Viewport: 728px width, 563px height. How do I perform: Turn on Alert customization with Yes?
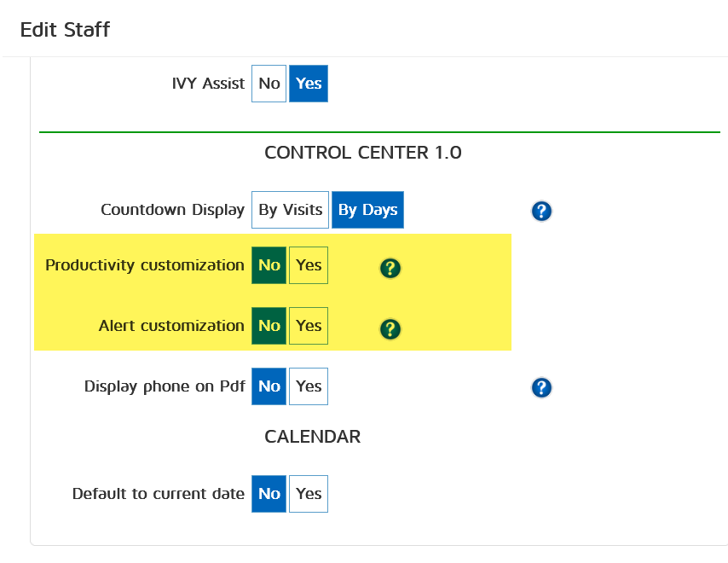click(309, 326)
